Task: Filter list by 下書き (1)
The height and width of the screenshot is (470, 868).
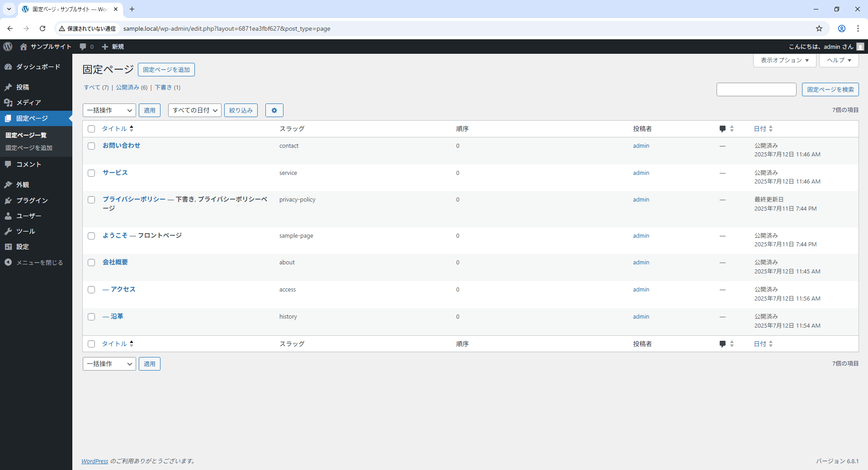Action: 168,87
